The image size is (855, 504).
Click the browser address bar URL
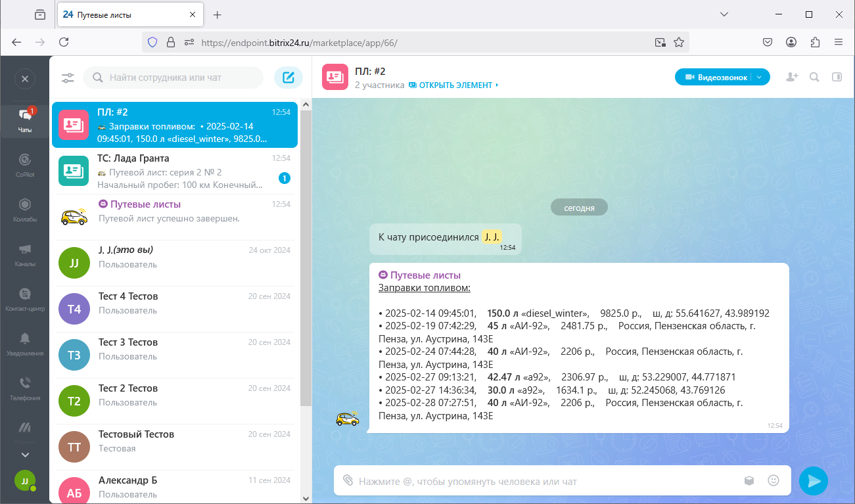tap(300, 43)
